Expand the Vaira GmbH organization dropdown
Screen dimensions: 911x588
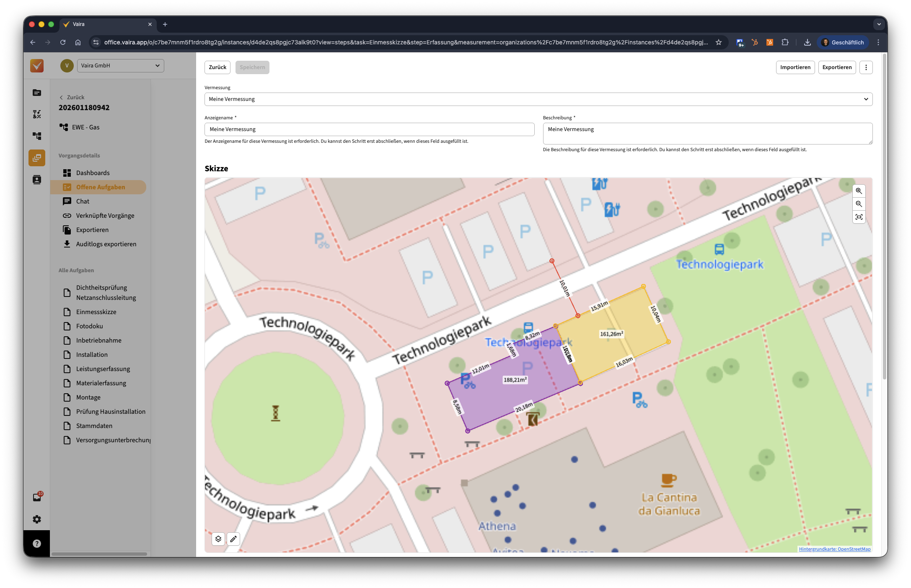click(120, 66)
